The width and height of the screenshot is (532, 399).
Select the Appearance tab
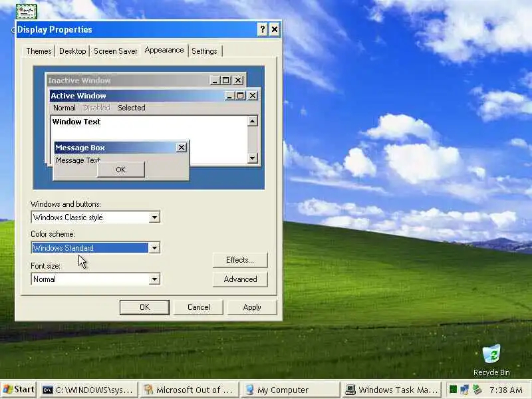click(x=164, y=51)
